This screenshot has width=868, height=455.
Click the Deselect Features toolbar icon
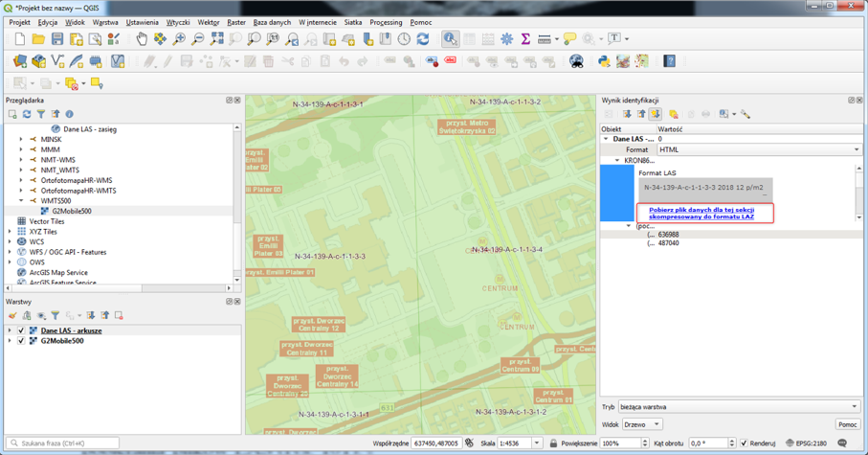pyautogui.click(x=72, y=83)
